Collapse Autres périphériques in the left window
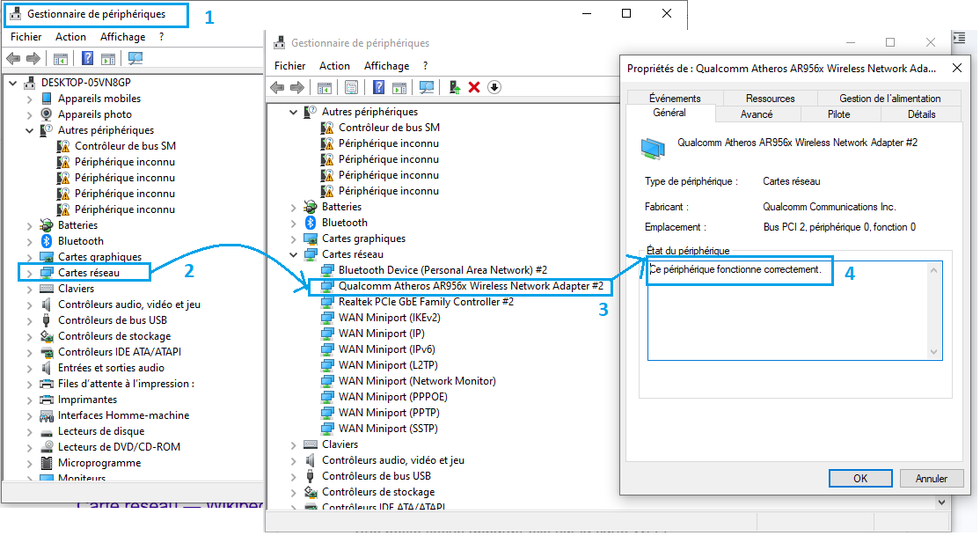The width and height of the screenshot is (980, 543). point(29,131)
